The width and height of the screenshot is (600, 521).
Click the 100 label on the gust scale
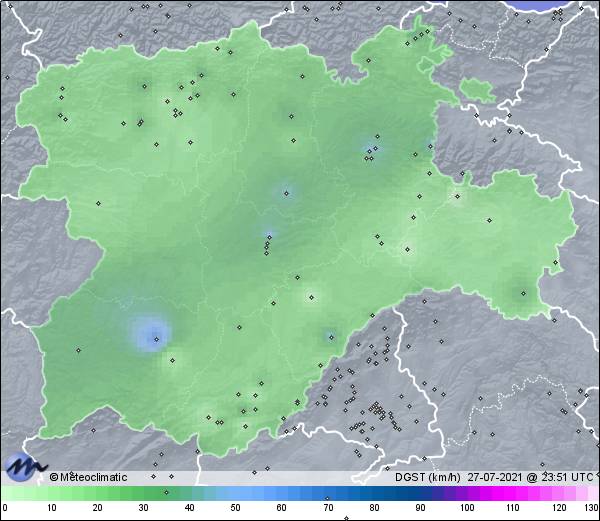(x=467, y=508)
